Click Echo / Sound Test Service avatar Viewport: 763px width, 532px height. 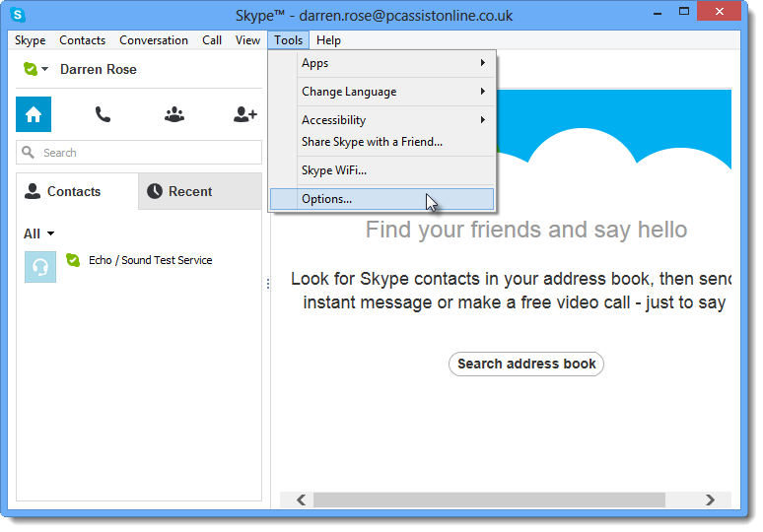(40, 266)
